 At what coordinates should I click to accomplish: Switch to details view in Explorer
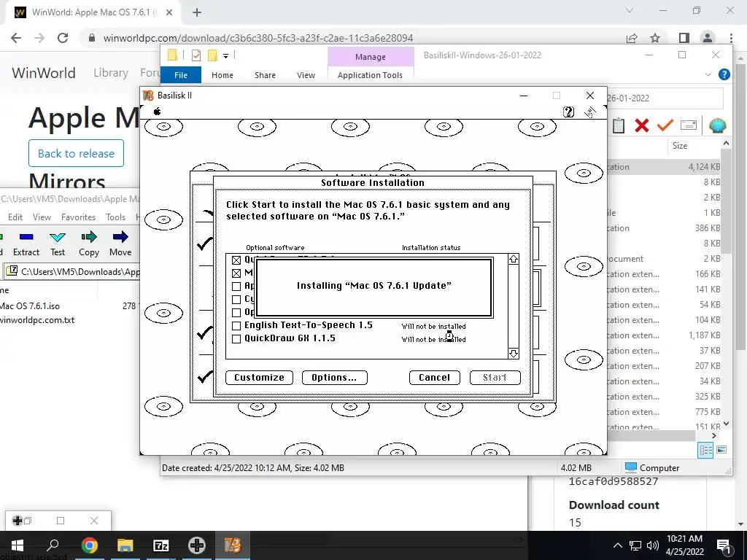[x=705, y=450]
